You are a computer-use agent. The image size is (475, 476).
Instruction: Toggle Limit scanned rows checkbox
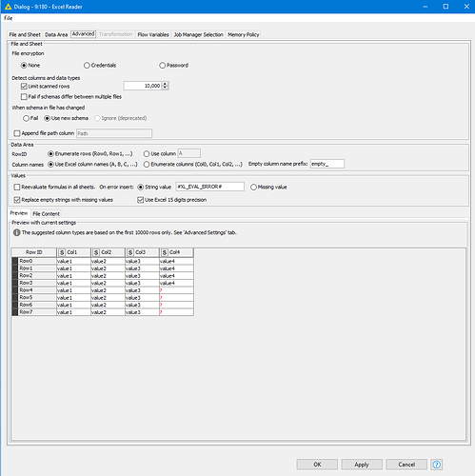tap(24, 87)
